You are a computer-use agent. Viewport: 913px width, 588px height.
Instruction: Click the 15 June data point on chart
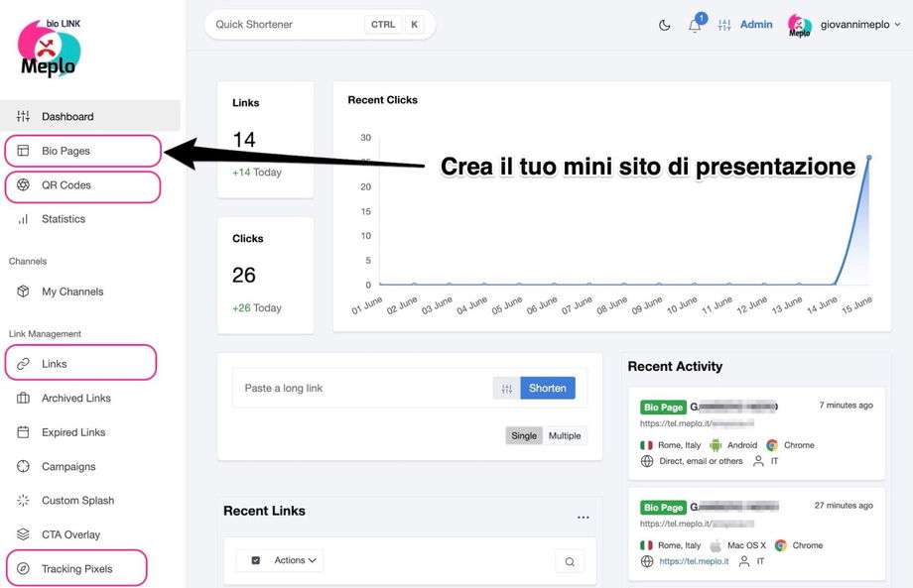[x=869, y=158]
